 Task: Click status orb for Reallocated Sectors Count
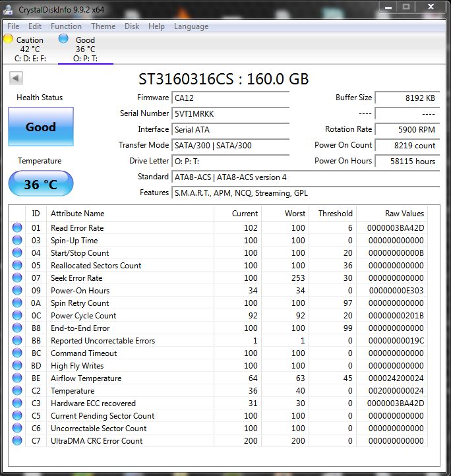click(17, 265)
